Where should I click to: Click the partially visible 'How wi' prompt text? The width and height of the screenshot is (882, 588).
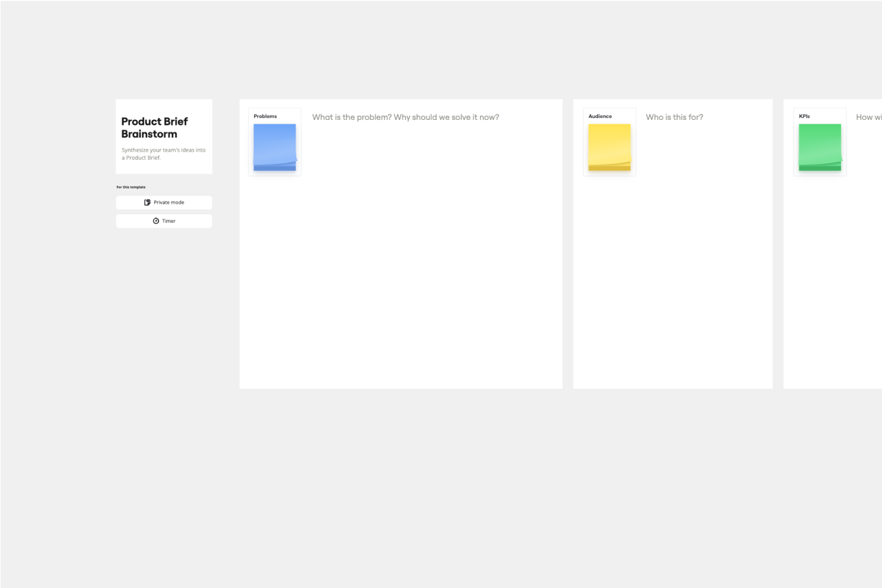[x=868, y=117]
